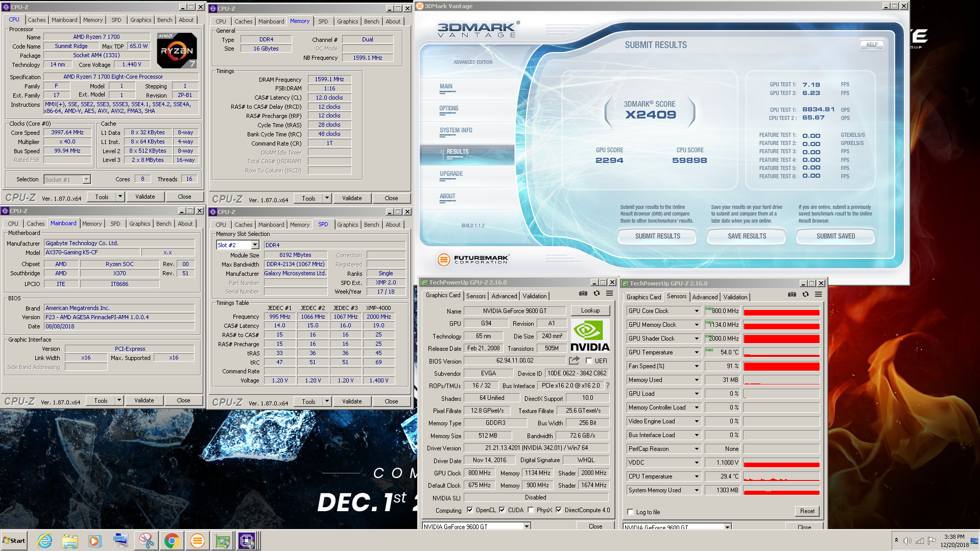Image resolution: width=980 pixels, height=551 pixels.
Task: Open the Socket #1 selection dropdown
Action: (86, 179)
